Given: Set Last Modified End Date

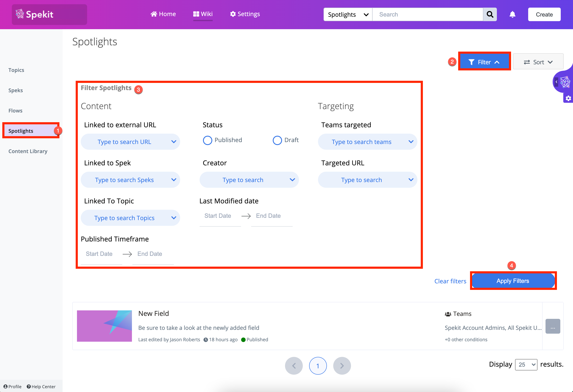Looking at the screenshot, I should click(x=272, y=216).
